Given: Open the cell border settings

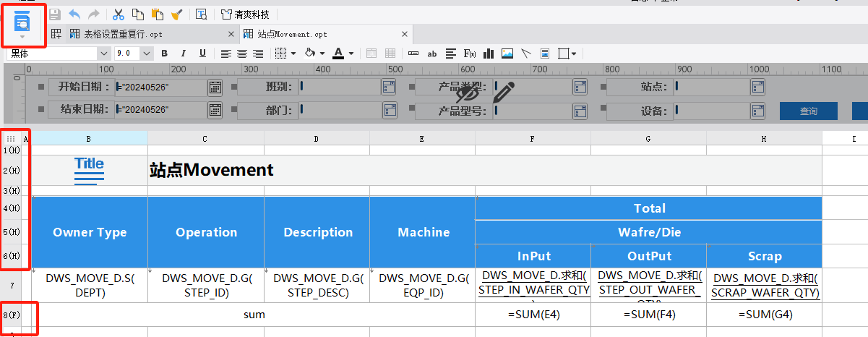Looking at the screenshot, I should pos(282,53).
